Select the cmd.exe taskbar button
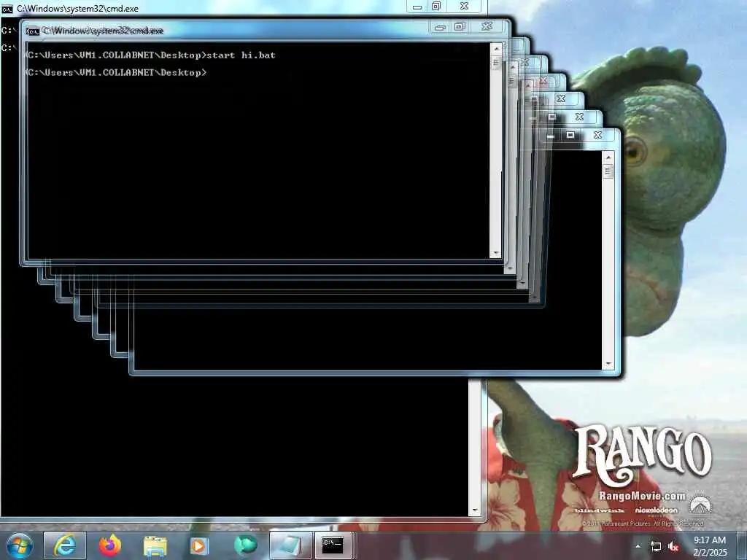 point(333,545)
